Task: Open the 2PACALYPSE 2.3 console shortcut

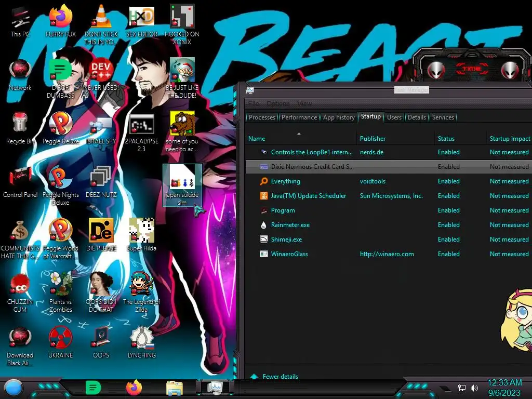Action: (x=141, y=133)
